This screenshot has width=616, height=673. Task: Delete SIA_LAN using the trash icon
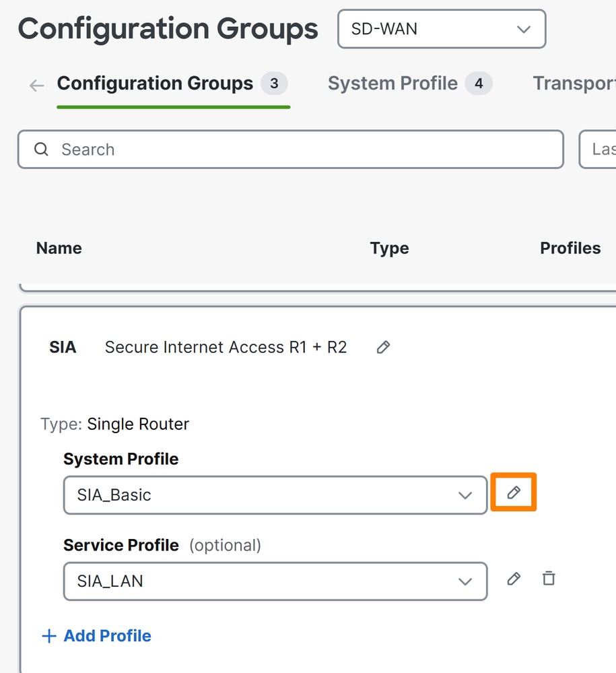548,579
